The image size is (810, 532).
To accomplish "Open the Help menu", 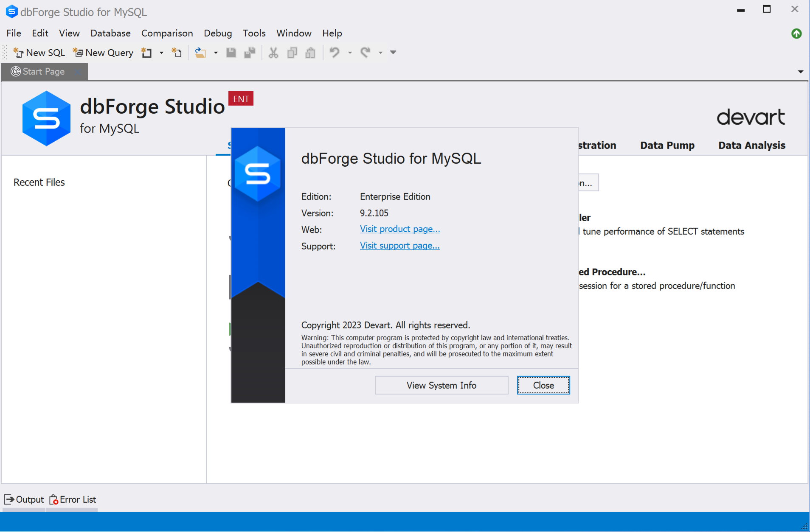I will (332, 33).
